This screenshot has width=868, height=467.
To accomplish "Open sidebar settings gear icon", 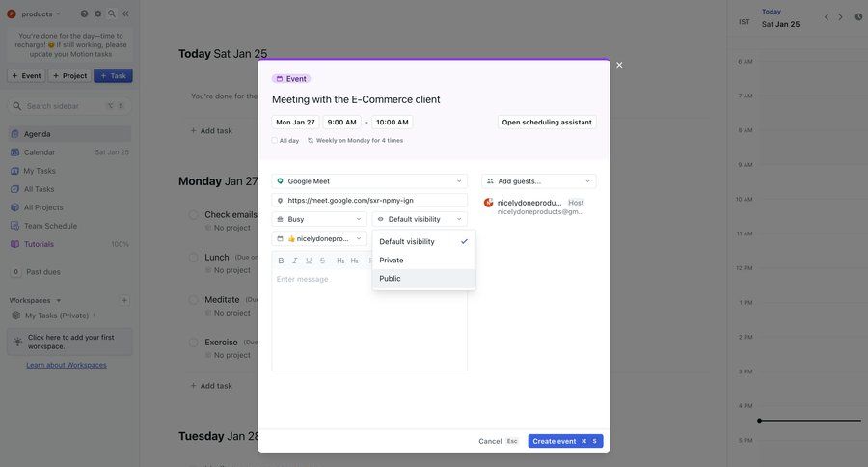I will tap(97, 14).
